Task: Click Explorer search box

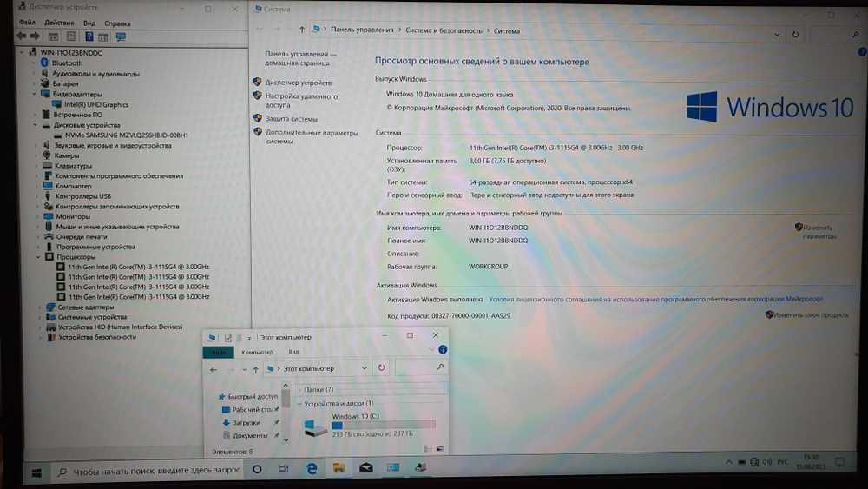Action: 421,367
